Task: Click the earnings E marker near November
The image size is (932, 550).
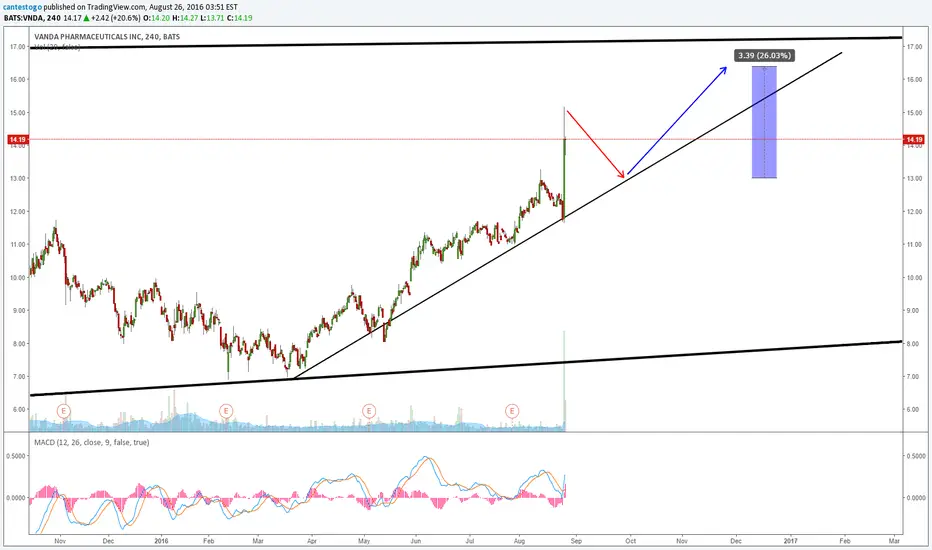Action: pyautogui.click(x=64, y=410)
